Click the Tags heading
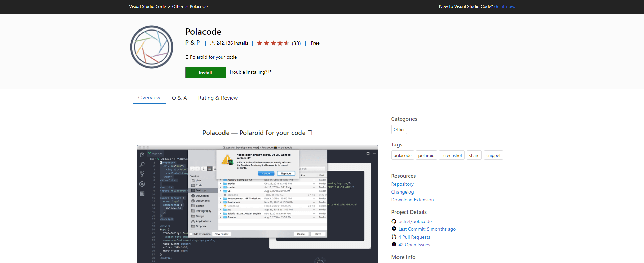The height and width of the screenshot is (263, 644). tap(397, 144)
